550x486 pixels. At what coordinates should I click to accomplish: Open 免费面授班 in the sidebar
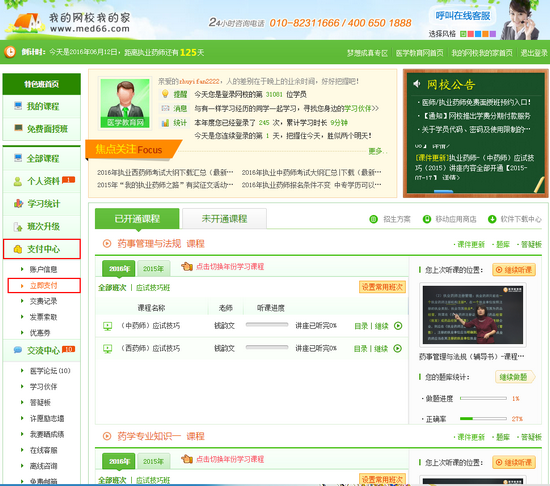coord(41,129)
